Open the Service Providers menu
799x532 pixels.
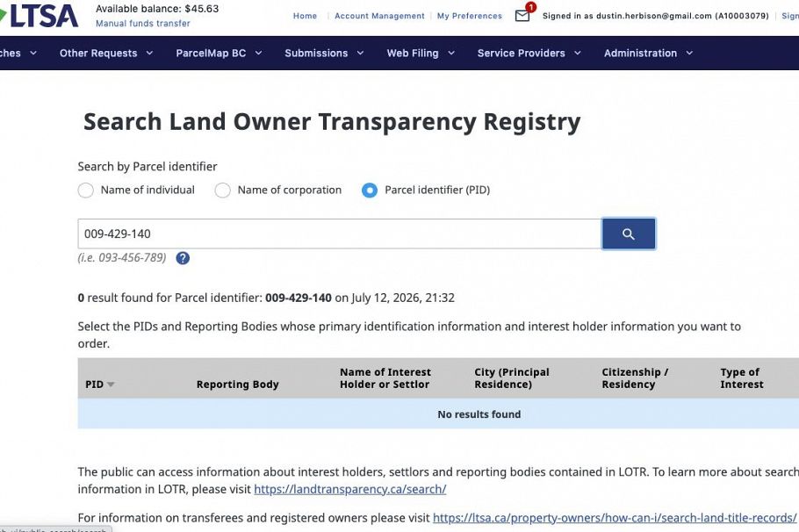point(529,53)
